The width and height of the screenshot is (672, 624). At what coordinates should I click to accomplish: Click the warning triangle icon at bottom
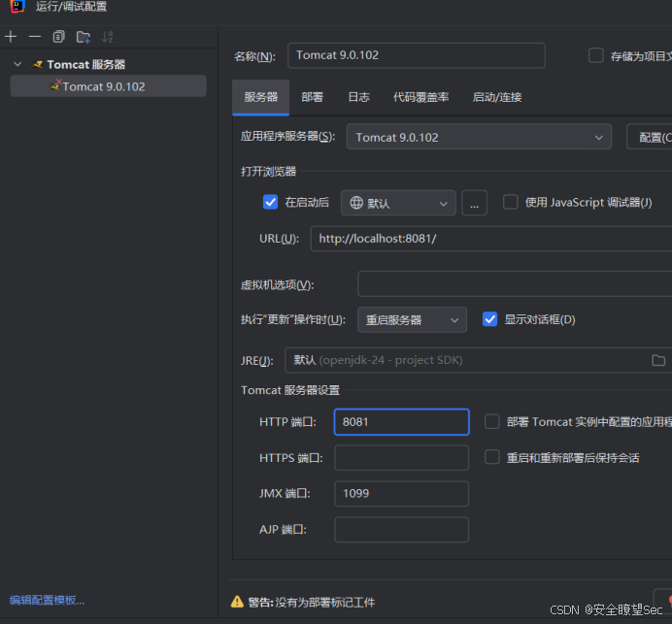(237, 602)
